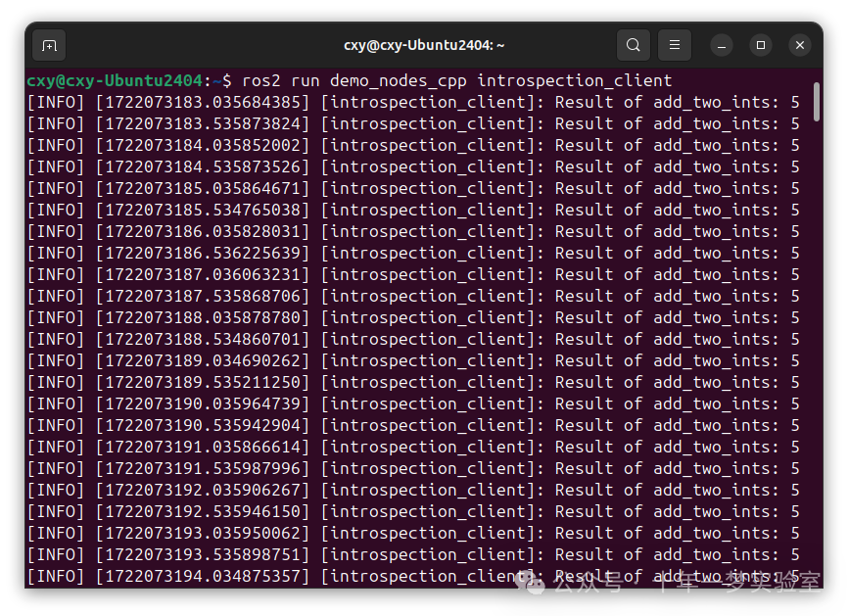Image resolution: width=848 pixels, height=616 pixels.
Task: Click timestamp 1722073191.035866614
Action: (203, 448)
